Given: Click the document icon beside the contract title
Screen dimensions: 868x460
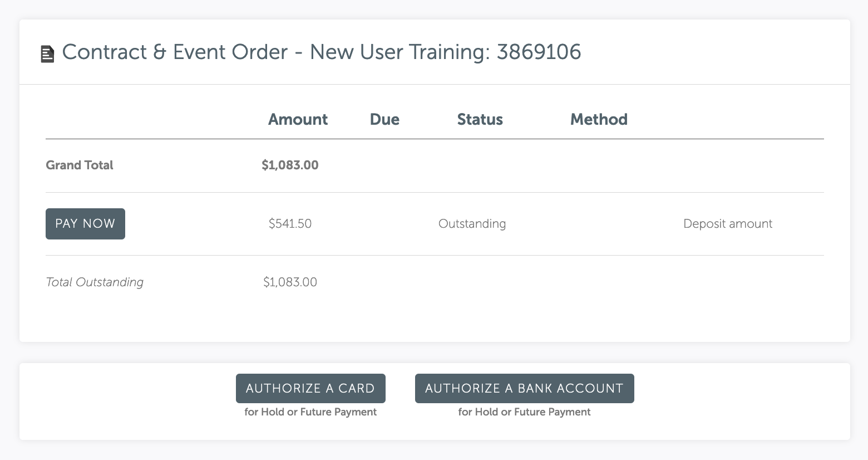Looking at the screenshot, I should (x=48, y=54).
